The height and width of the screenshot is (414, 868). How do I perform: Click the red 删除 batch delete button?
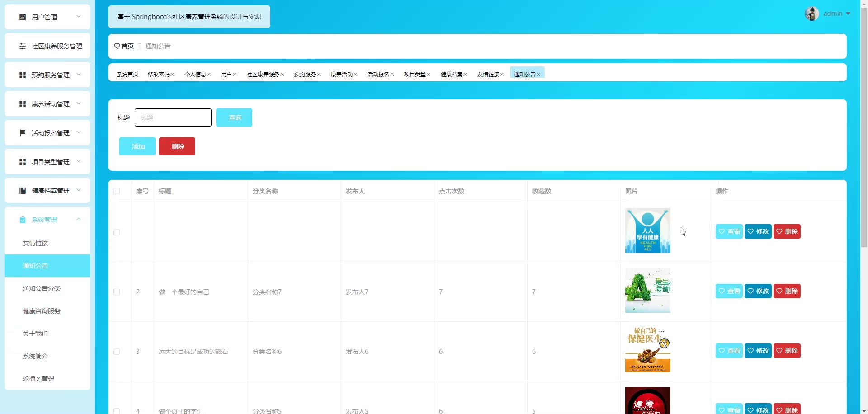tap(177, 146)
